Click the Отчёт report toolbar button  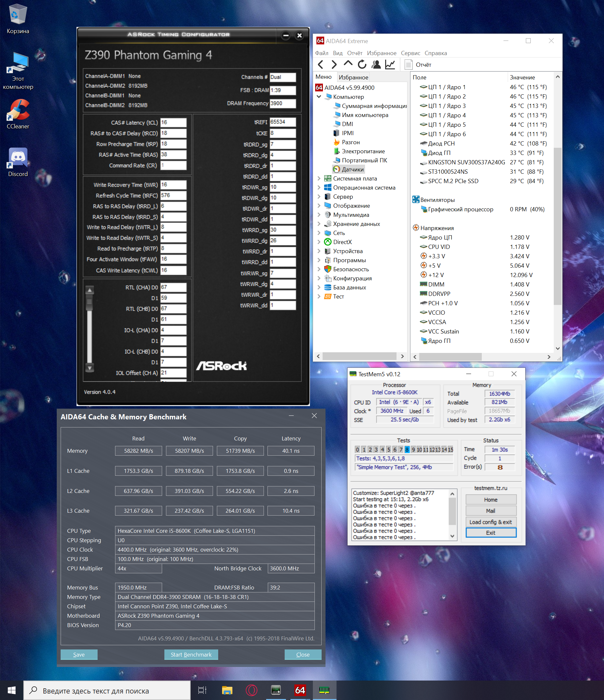point(418,64)
